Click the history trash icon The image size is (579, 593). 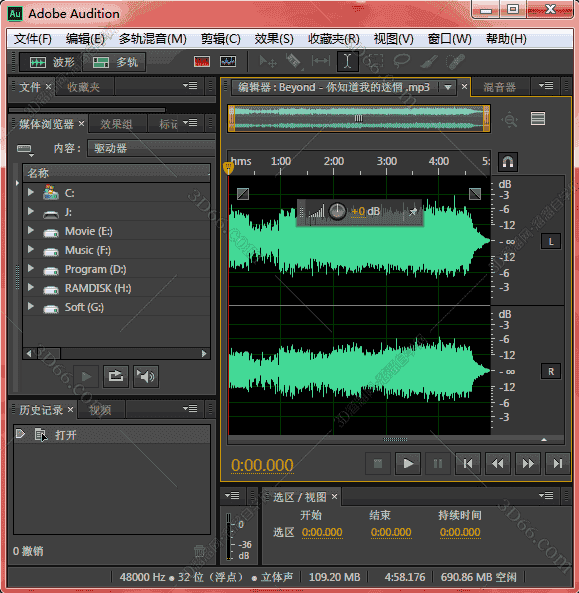pyautogui.click(x=199, y=551)
